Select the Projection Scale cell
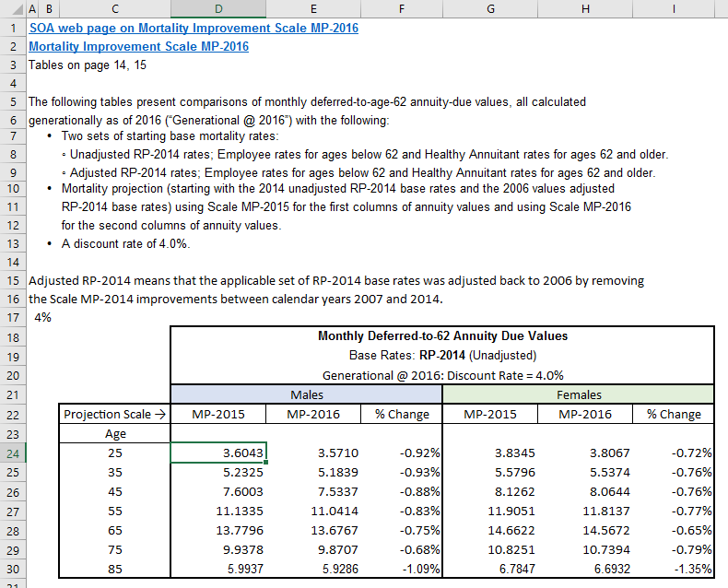 pos(114,415)
